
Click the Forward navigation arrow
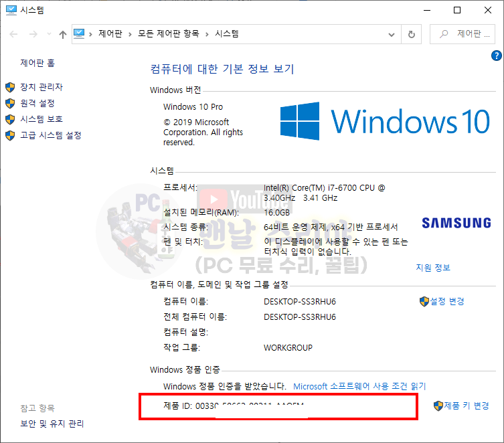[33, 34]
